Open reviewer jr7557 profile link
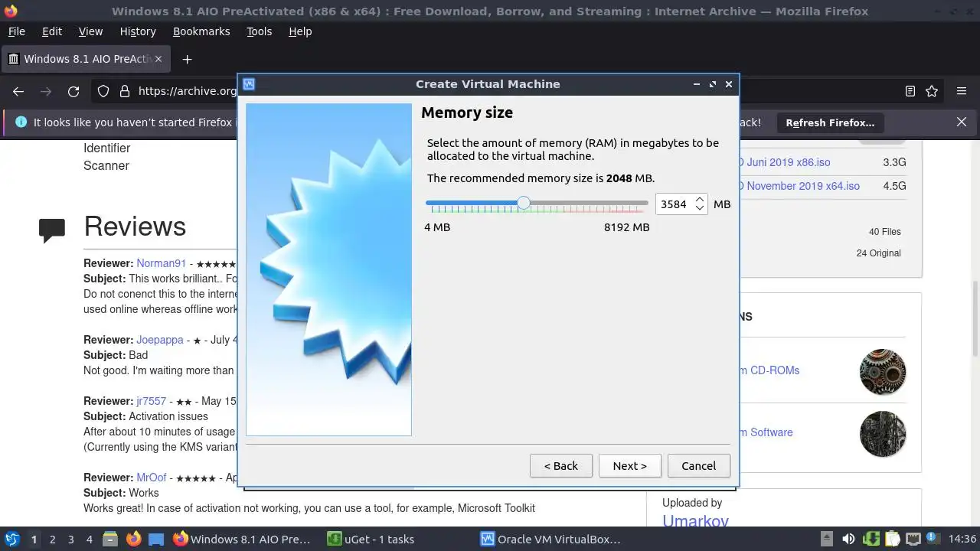 tap(151, 401)
